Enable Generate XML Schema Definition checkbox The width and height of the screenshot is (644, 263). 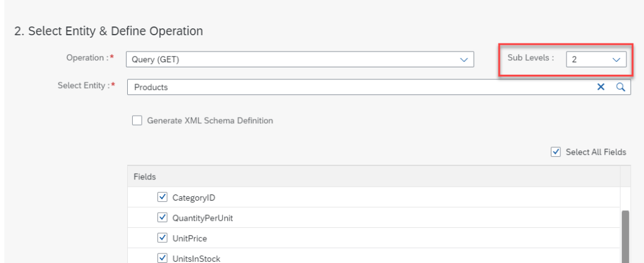pyautogui.click(x=137, y=120)
